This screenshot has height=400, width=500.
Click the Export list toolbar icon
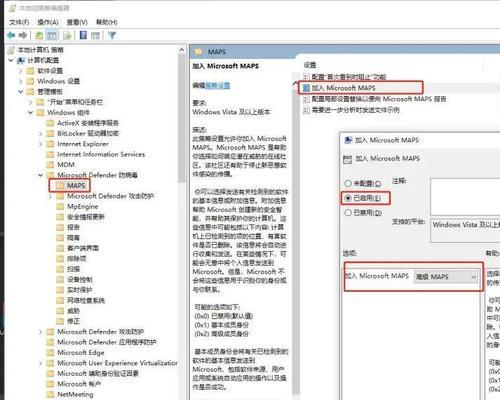pos(68,35)
